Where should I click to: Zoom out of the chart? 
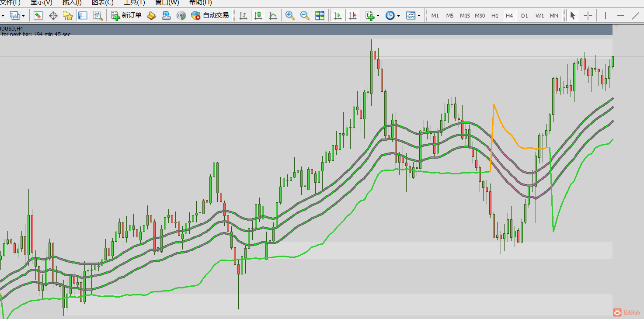[x=305, y=16]
